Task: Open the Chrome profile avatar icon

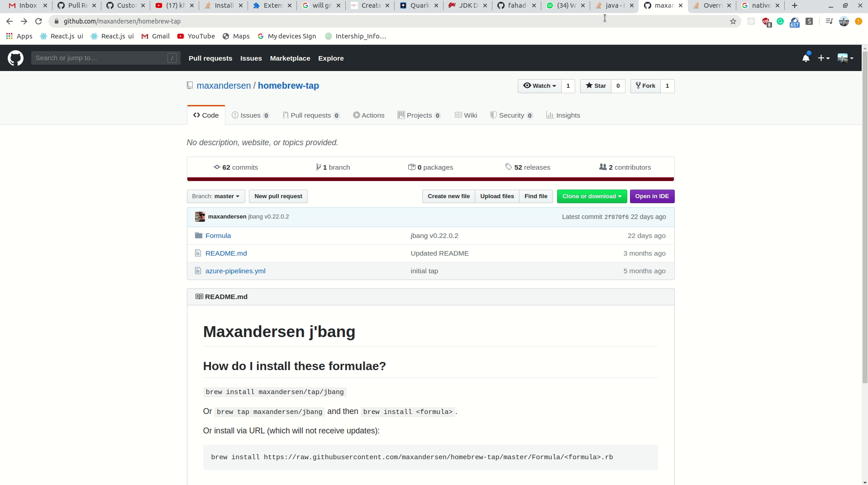Action: click(x=844, y=21)
